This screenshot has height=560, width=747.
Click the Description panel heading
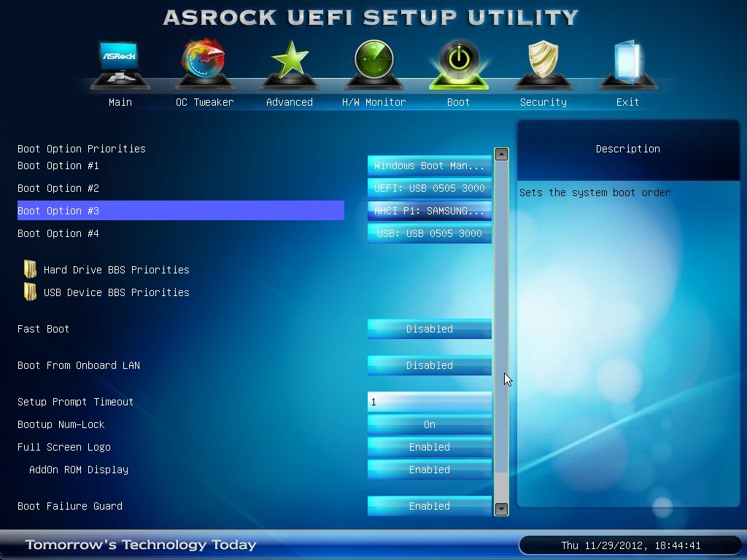[x=628, y=149]
